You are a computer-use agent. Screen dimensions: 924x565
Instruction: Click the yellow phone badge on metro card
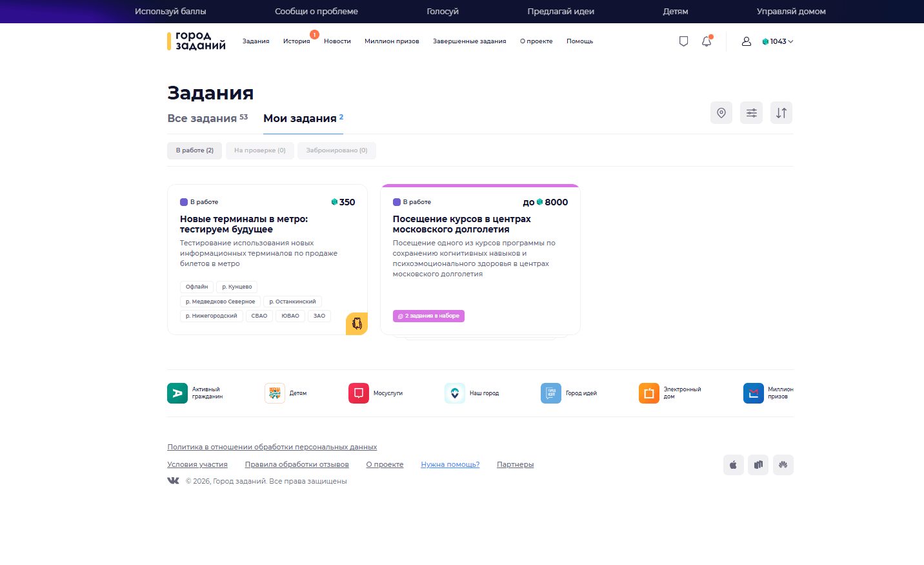[357, 324]
